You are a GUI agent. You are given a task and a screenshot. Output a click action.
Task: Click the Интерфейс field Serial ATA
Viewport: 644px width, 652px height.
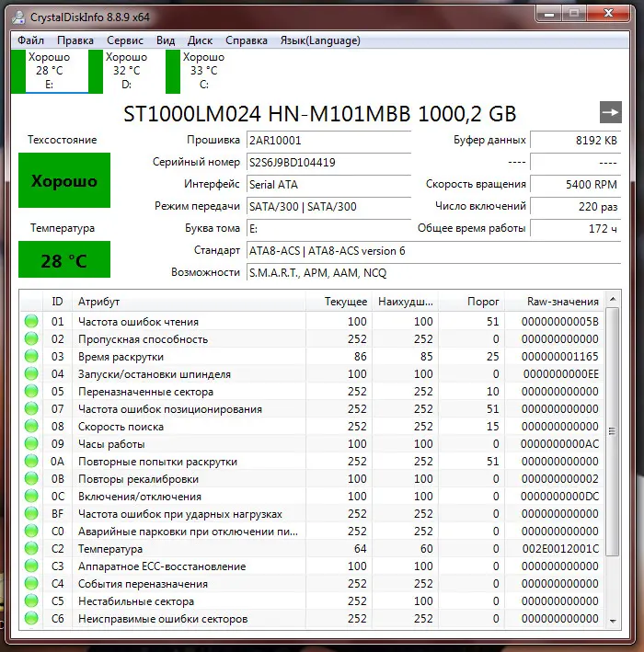pos(328,184)
